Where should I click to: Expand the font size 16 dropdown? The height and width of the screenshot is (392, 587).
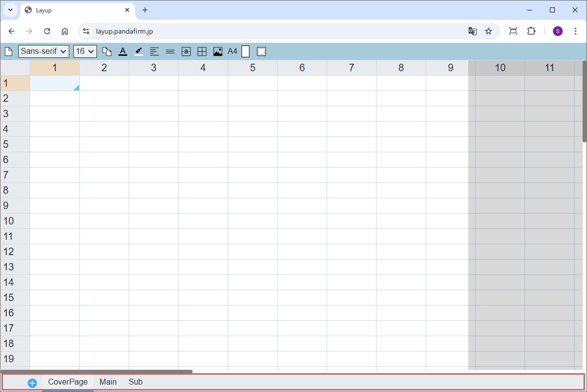pos(85,51)
